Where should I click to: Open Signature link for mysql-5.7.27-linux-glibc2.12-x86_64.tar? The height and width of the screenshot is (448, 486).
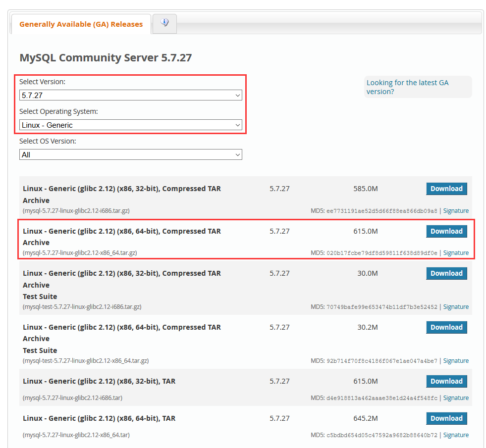coord(455,435)
